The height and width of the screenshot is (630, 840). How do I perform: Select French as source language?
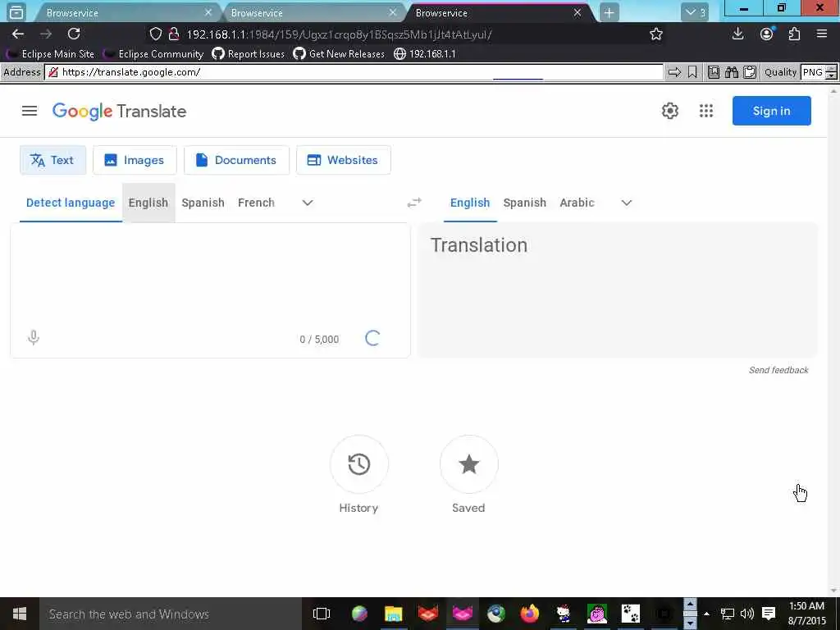[x=256, y=203]
